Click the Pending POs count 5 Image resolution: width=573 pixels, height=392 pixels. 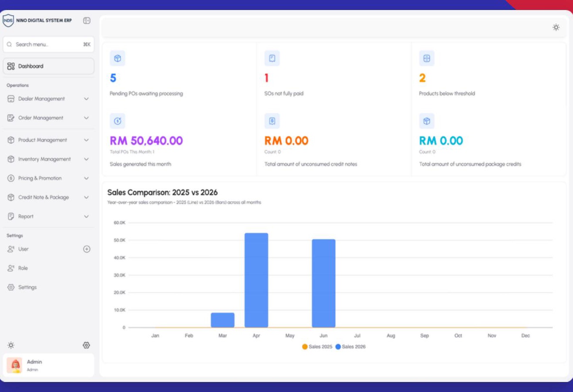click(x=113, y=78)
